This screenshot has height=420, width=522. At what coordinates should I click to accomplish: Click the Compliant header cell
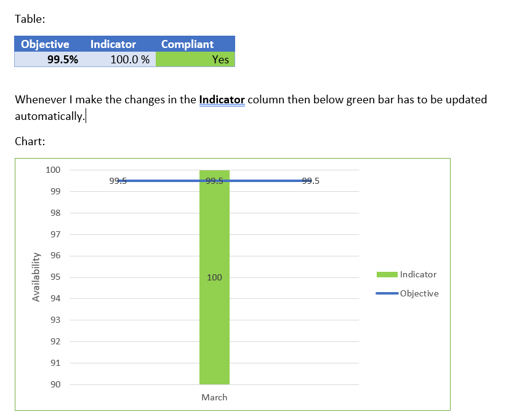coord(195,44)
